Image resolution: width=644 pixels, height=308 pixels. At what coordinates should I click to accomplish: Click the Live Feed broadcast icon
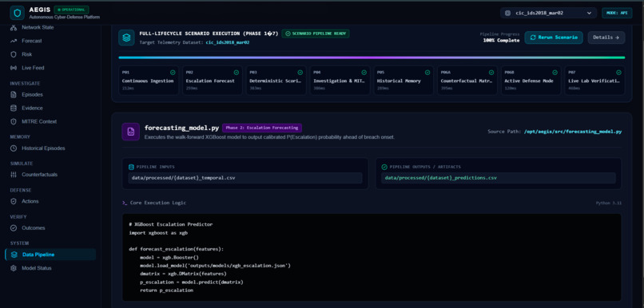14,68
